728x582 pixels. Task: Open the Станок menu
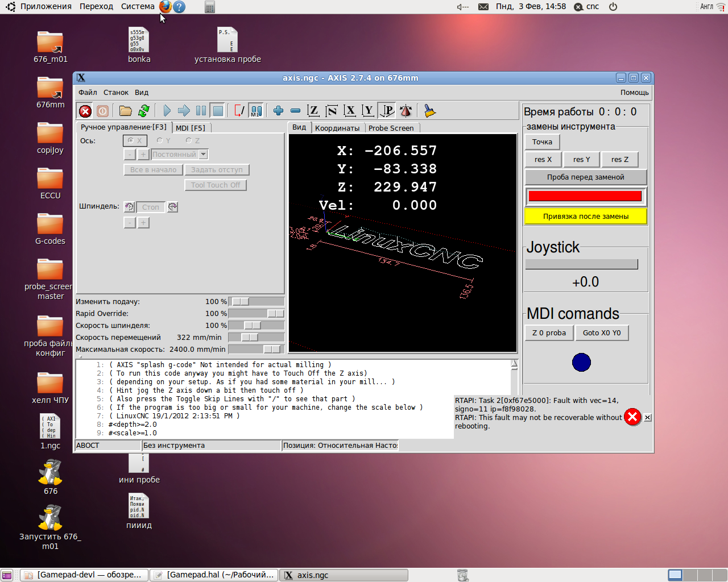[x=115, y=93]
